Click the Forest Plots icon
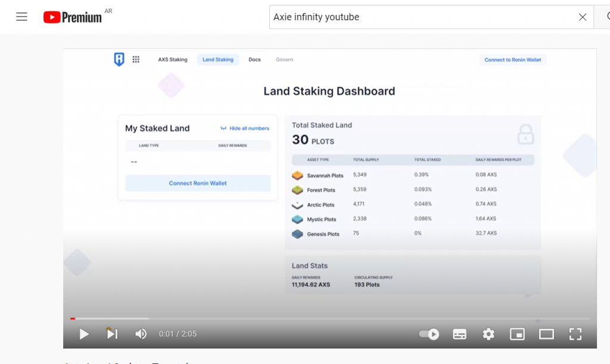 point(297,190)
